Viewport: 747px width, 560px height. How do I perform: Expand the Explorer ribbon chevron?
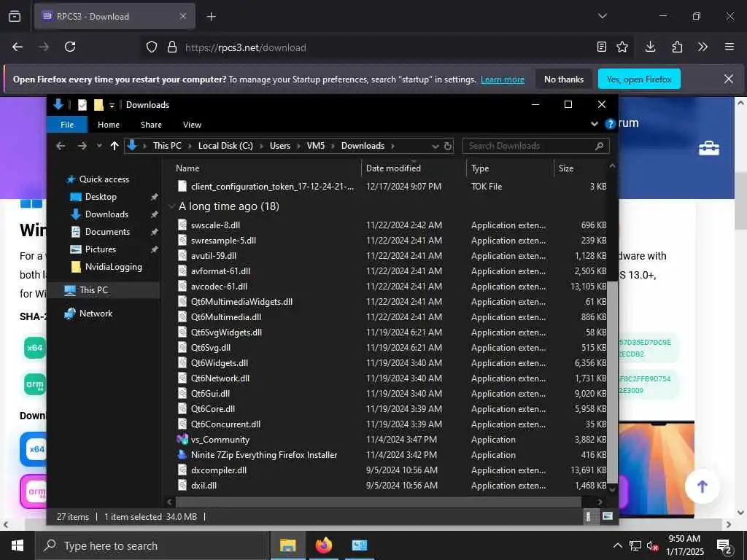coord(595,124)
